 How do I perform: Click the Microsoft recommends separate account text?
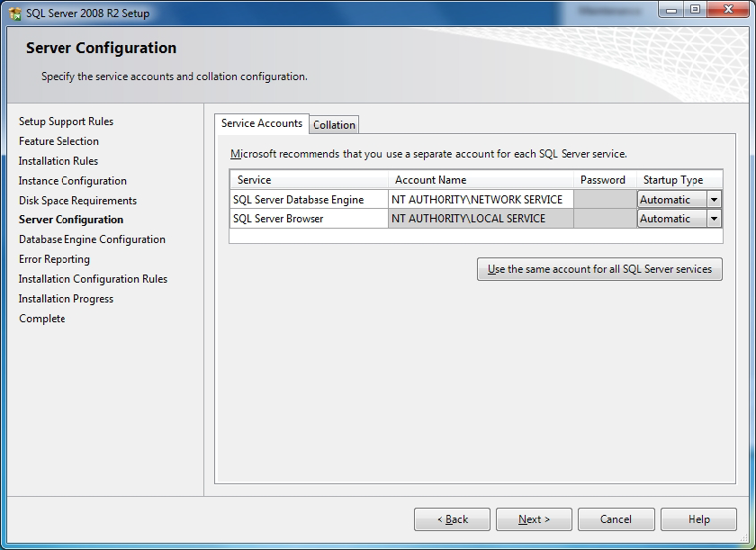point(428,154)
